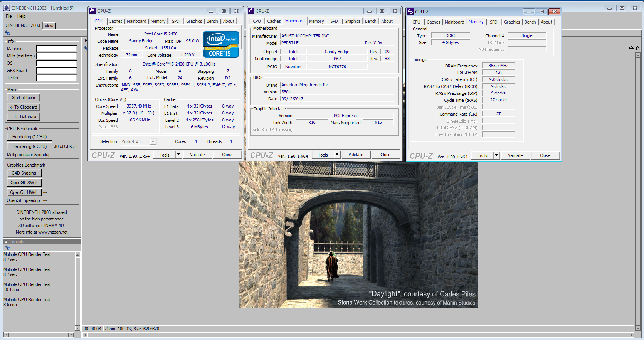Image resolution: width=644 pixels, height=340 pixels.
Task: Click the move-view cross icon in the viewport corner
Action: 631,48
